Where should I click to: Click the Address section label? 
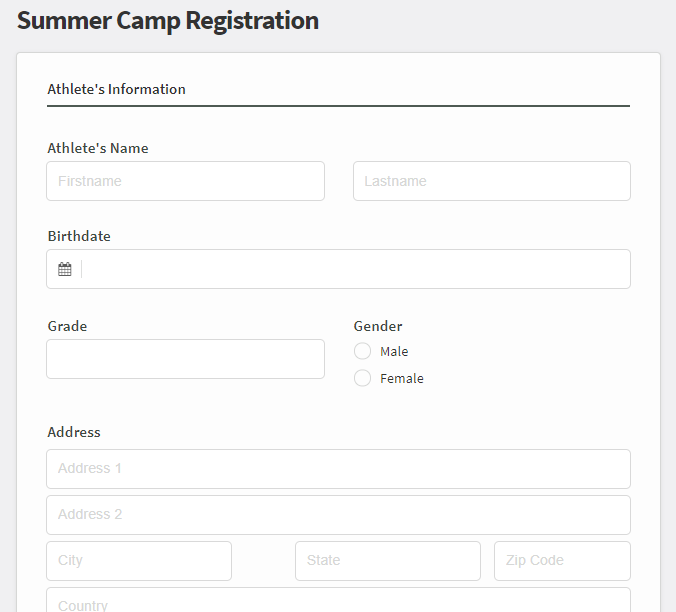point(74,432)
